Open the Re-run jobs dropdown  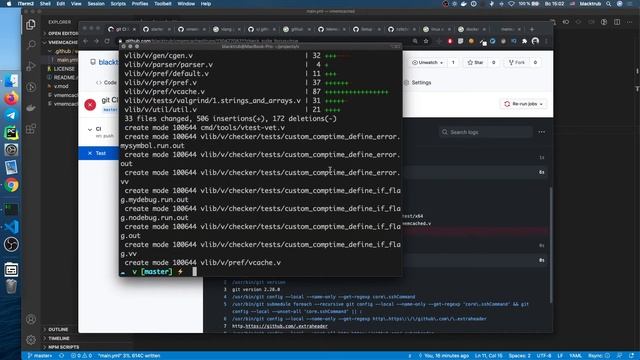pyautogui.click(x=523, y=104)
